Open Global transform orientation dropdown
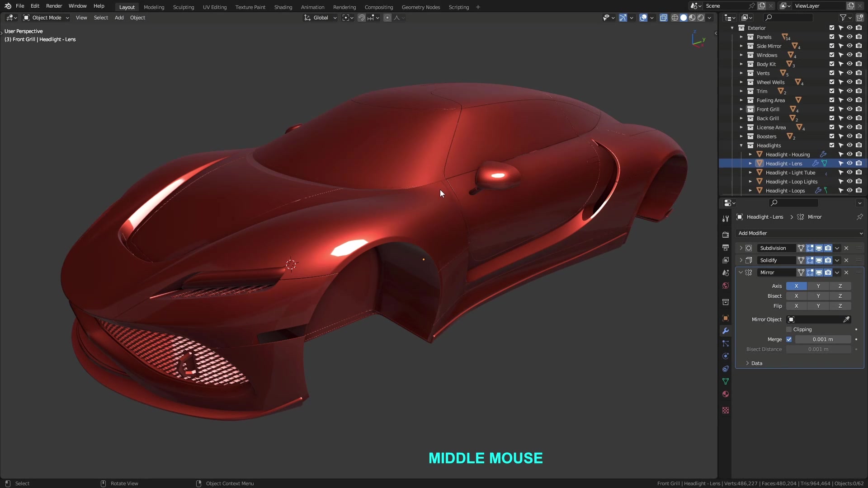Screen dimensions: 868x488 click(321, 18)
